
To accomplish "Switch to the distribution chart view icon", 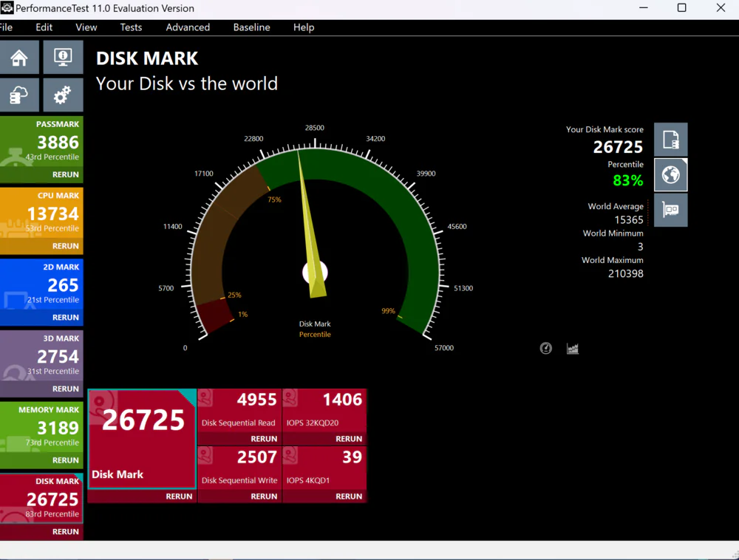I will click(573, 348).
